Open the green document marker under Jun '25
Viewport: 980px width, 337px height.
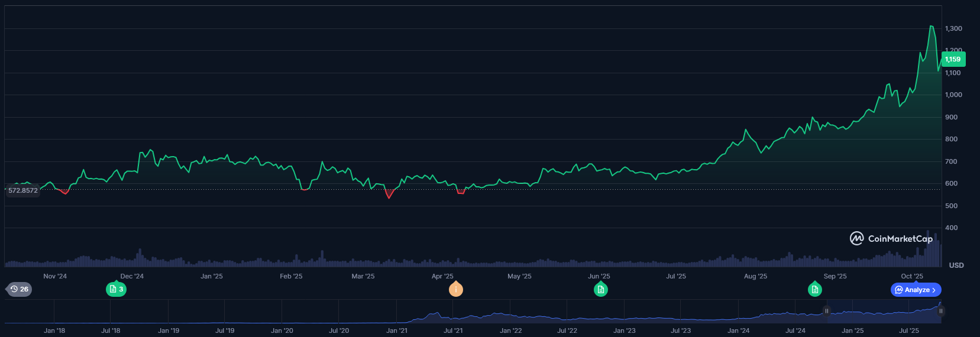601,289
